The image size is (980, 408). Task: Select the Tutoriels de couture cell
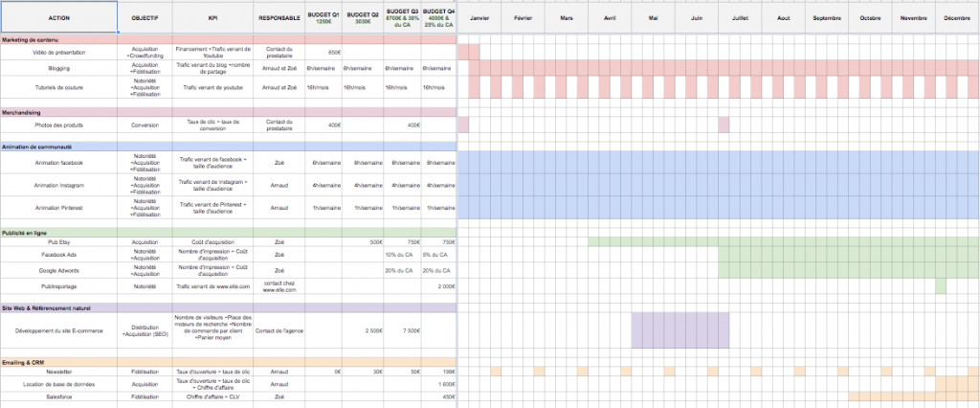coord(58,87)
